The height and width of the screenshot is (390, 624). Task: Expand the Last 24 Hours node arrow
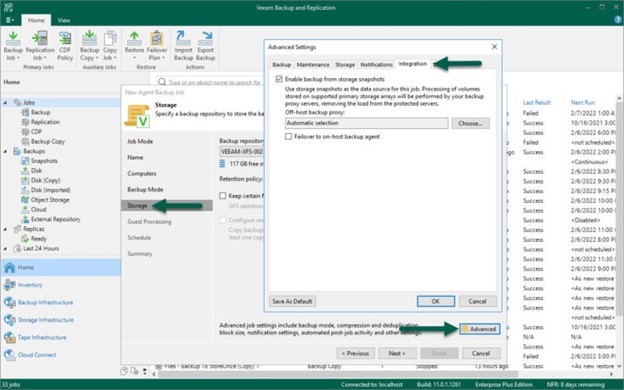[x=6, y=249]
